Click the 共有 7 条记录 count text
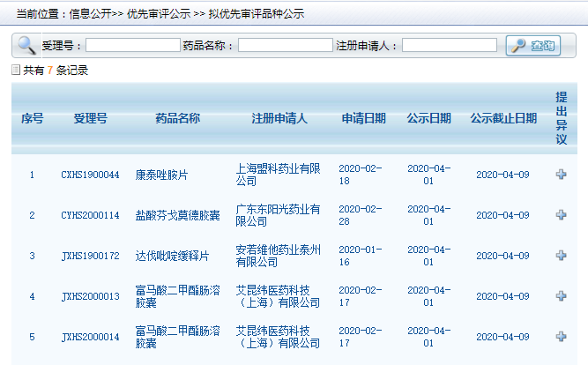The height and width of the screenshot is (365, 588). (56, 71)
